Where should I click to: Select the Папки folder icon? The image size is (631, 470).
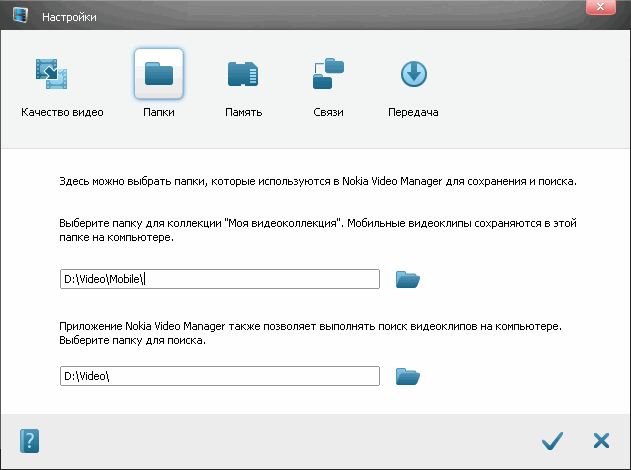tap(158, 74)
